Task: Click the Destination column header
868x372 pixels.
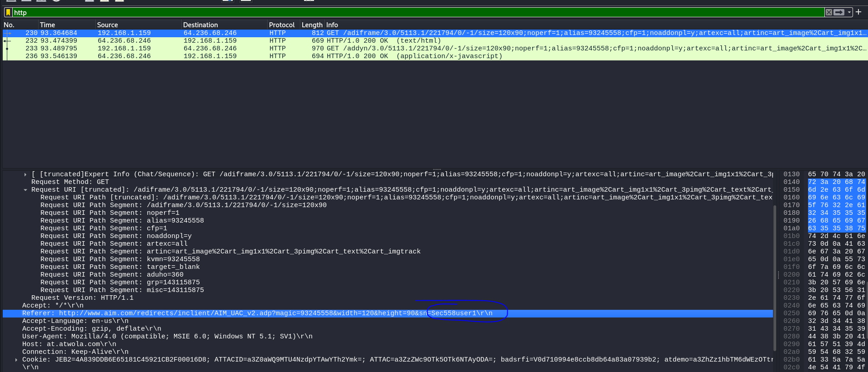Action: 200,25
